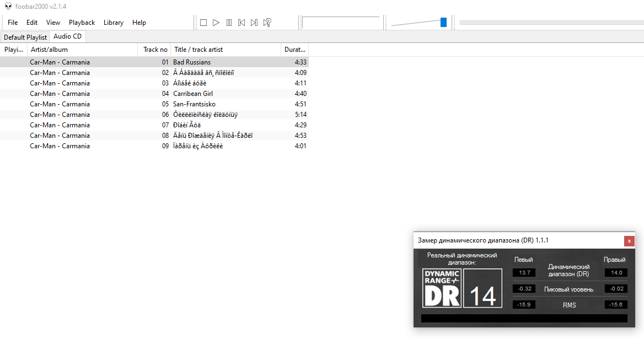
Task: Click the Stop playback button
Action: point(203,23)
